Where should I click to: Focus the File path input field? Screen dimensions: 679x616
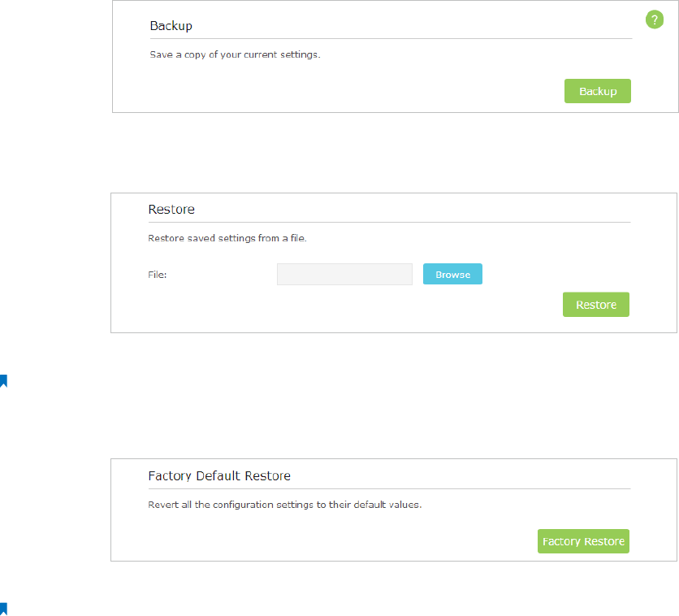344,275
